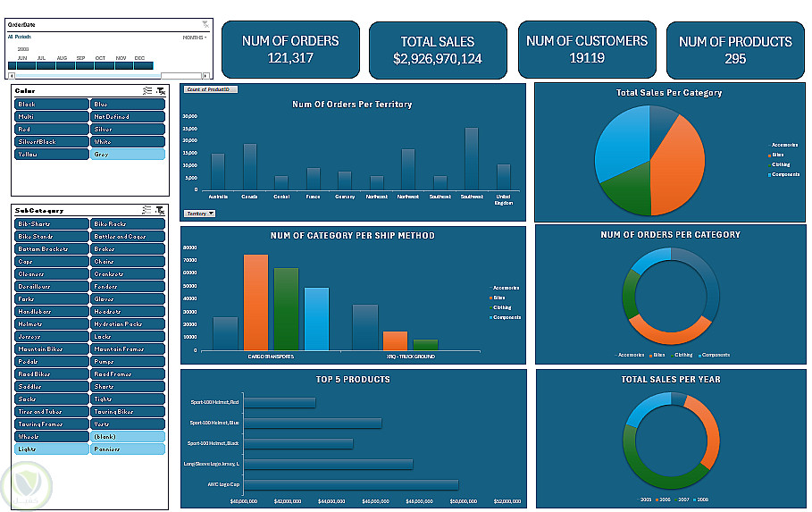Click 'TOP 5 PRODUCTS' chart title
812x512 pixels.
(353, 380)
